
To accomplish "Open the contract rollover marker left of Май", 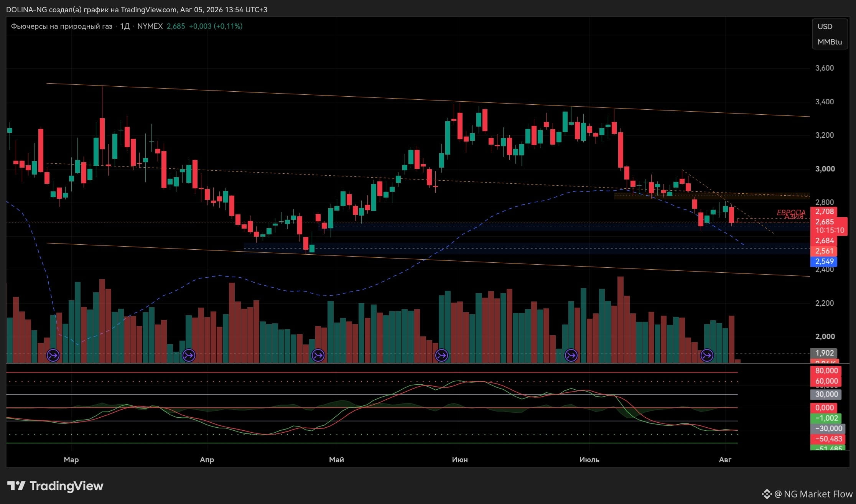I will (x=318, y=356).
